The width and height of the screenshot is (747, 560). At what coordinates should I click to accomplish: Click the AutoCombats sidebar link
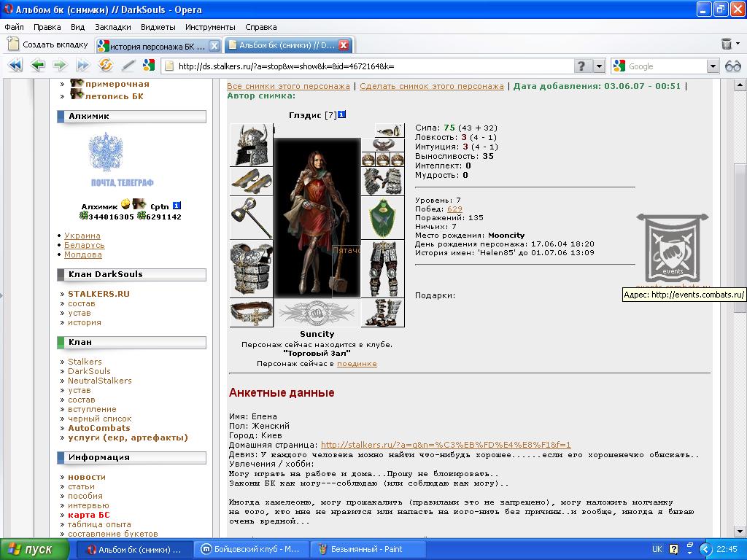[99, 428]
